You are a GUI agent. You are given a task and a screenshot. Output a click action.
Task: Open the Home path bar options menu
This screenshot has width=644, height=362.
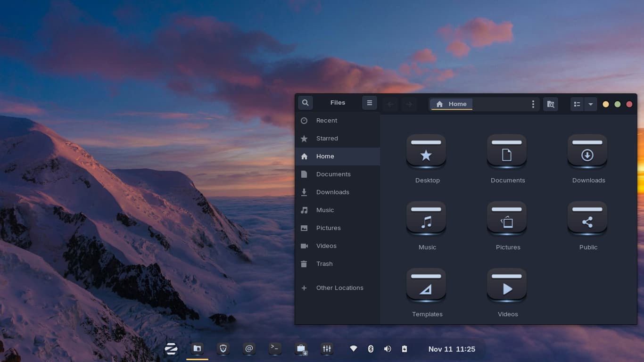[533, 104]
